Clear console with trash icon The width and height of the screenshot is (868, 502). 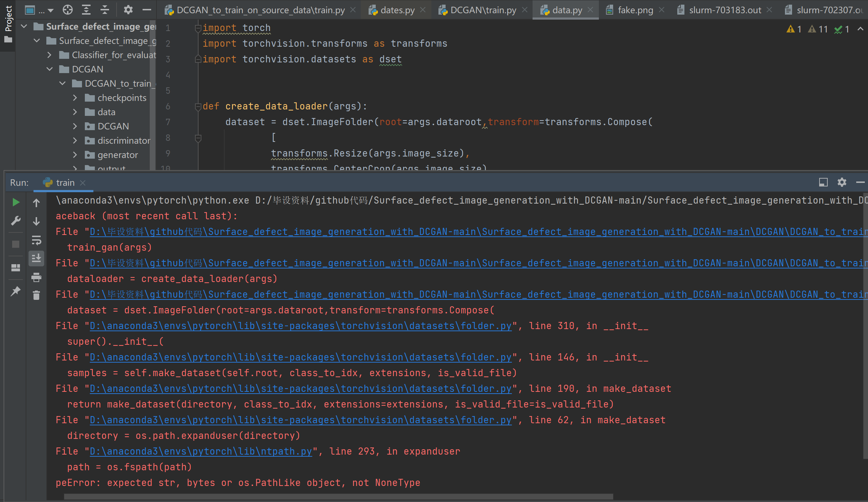click(x=36, y=295)
